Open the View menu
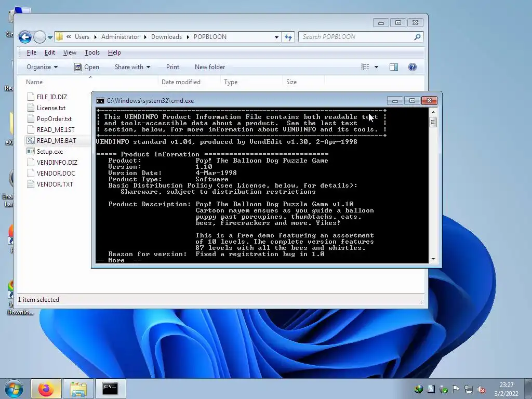532x399 pixels. tap(70, 52)
